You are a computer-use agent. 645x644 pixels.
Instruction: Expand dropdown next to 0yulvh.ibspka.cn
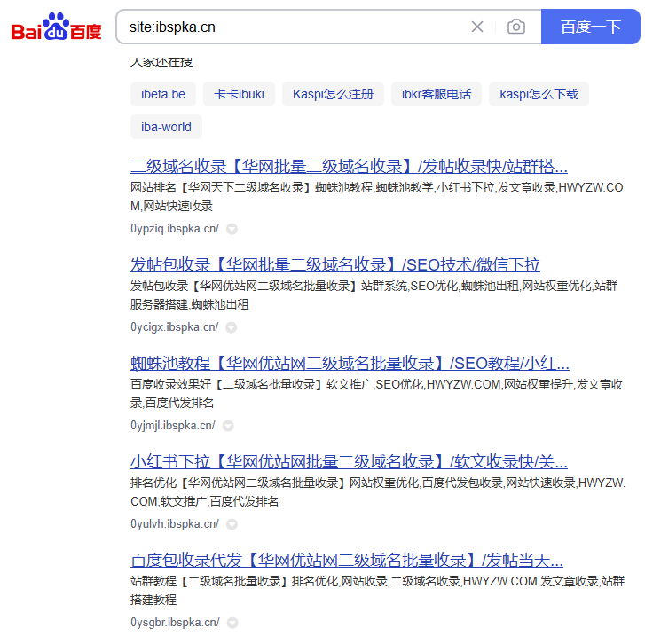coord(232,524)
